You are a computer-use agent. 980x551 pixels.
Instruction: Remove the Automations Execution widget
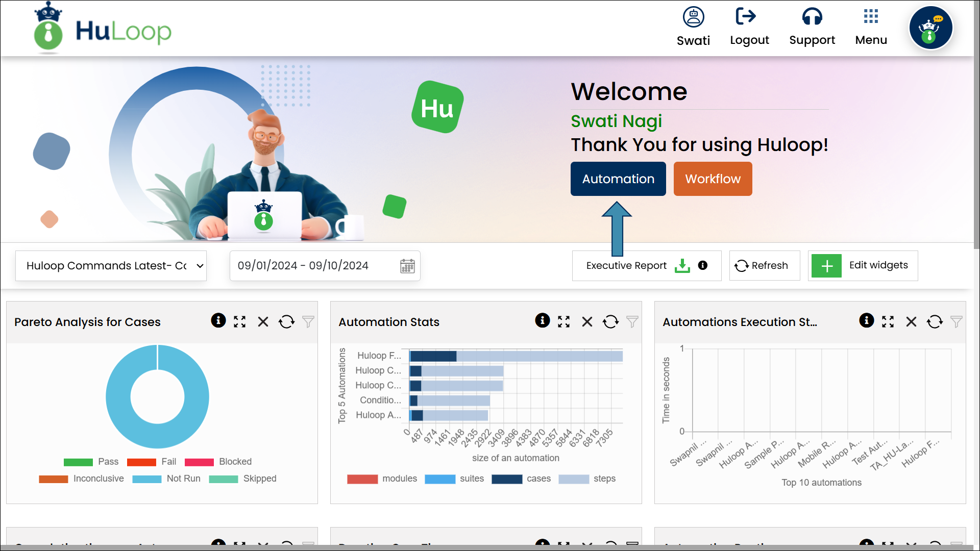coord(911,322)
